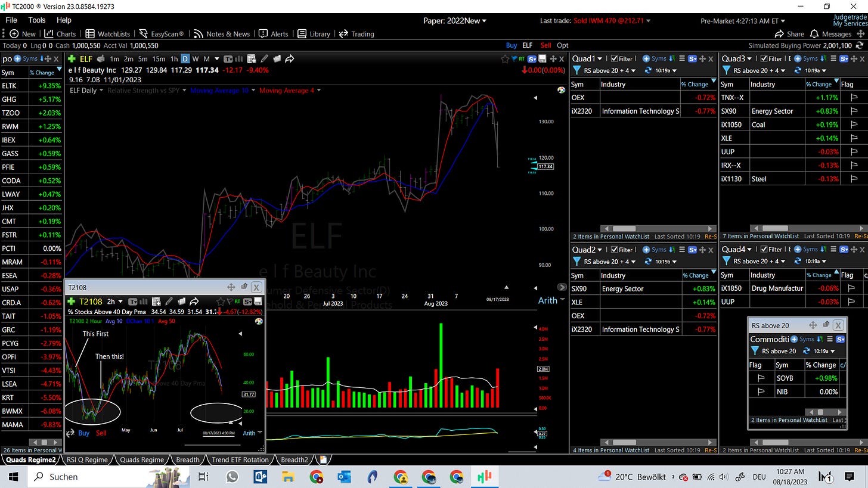Click the green plus icon beside T2108
The width and height of the screenshot is (868, 488).
coord(72,301)
